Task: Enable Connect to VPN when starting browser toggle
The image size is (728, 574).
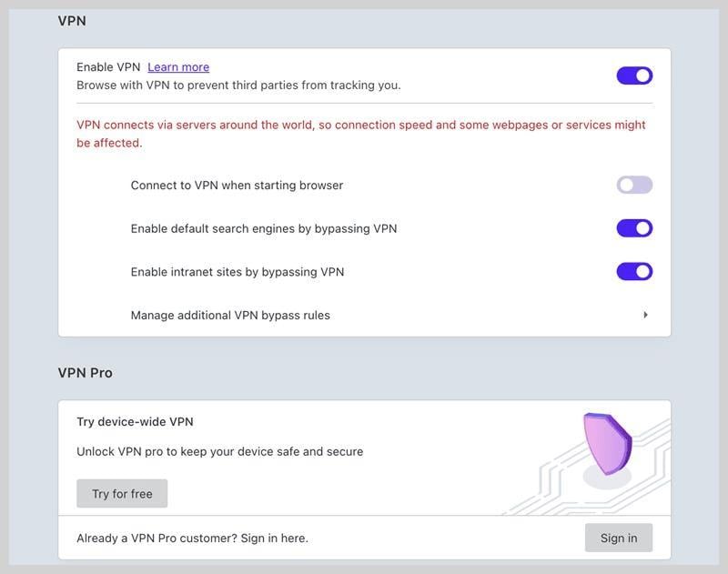Action: pos(634,185)
